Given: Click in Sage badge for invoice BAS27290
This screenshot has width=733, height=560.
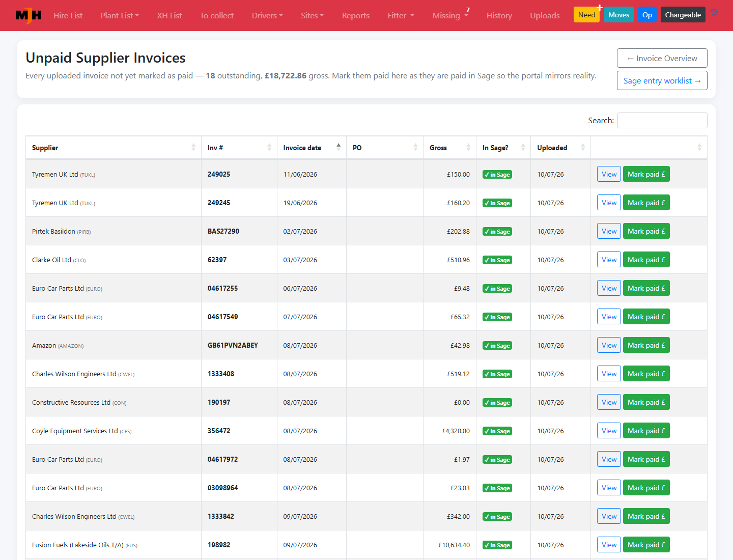Looking at the screenshot, I should (497, 232).
